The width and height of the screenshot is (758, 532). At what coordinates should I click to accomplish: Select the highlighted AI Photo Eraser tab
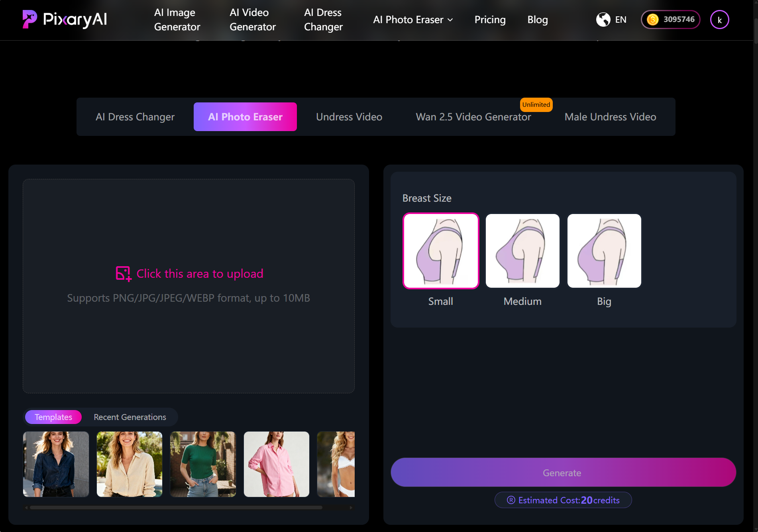tap(245, 117)
